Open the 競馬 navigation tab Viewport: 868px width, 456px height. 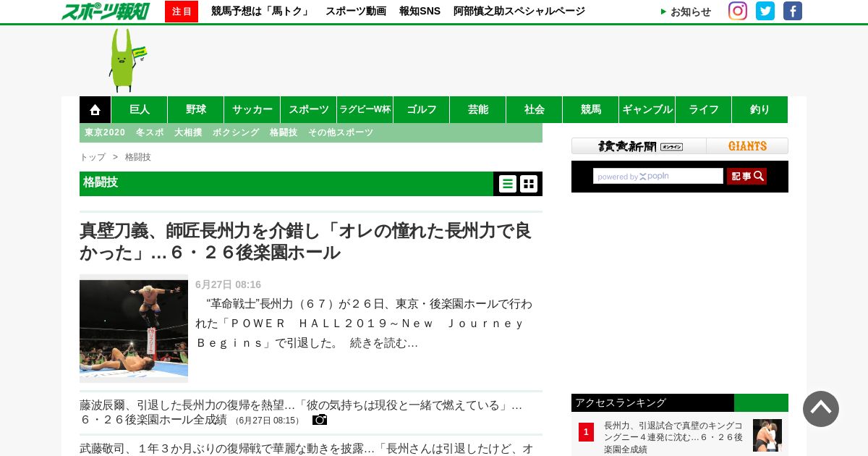[x=591, y=109]
